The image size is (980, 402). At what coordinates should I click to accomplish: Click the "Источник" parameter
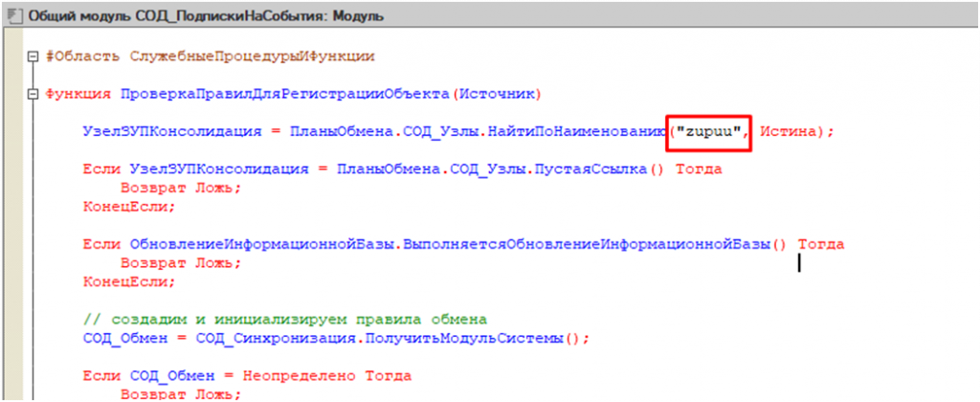pyautogui.click(x=495, y=95)
